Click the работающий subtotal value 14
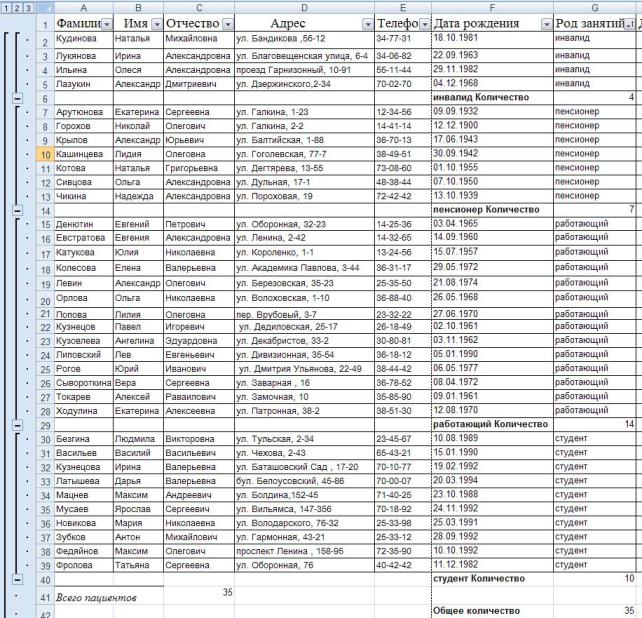Viewport: 642px width, 618px height. tap(629, 424)
